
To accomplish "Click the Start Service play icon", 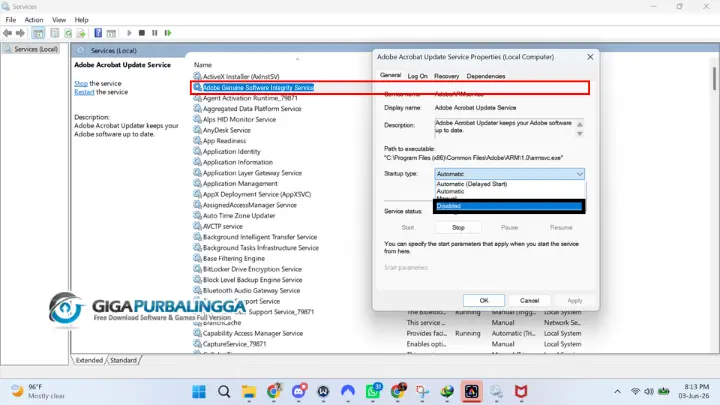I will coord(129,33).
